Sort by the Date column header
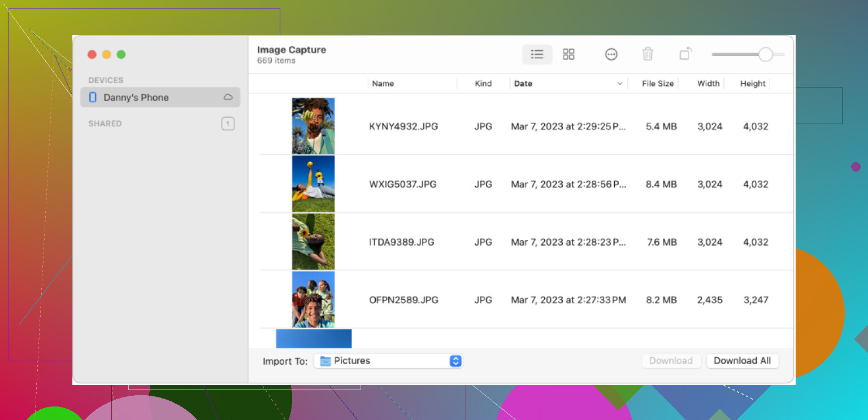The image size is (868, 420). point(523,84)
